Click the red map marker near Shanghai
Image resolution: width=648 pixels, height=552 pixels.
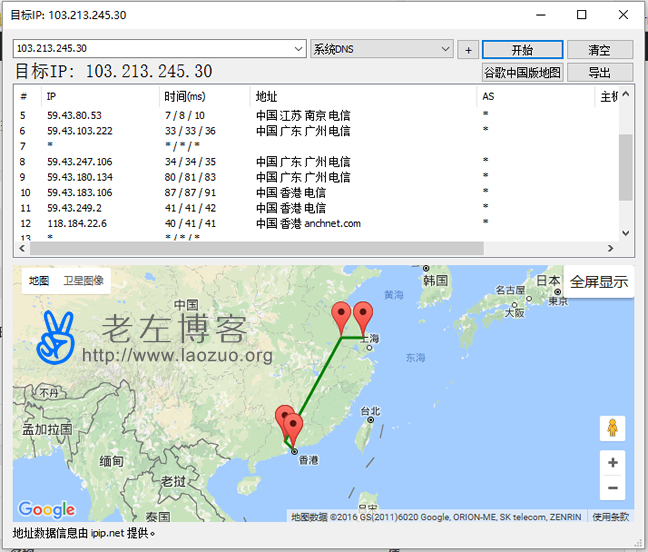364,316
